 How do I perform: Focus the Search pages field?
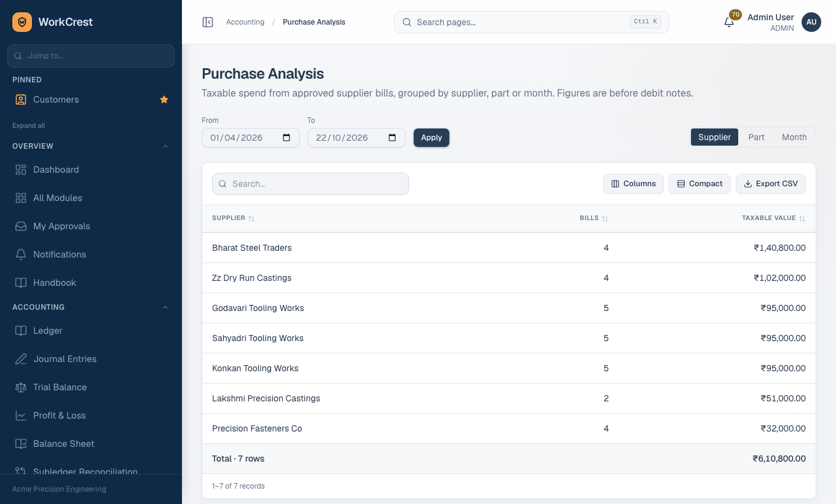[x=531, y=22]
